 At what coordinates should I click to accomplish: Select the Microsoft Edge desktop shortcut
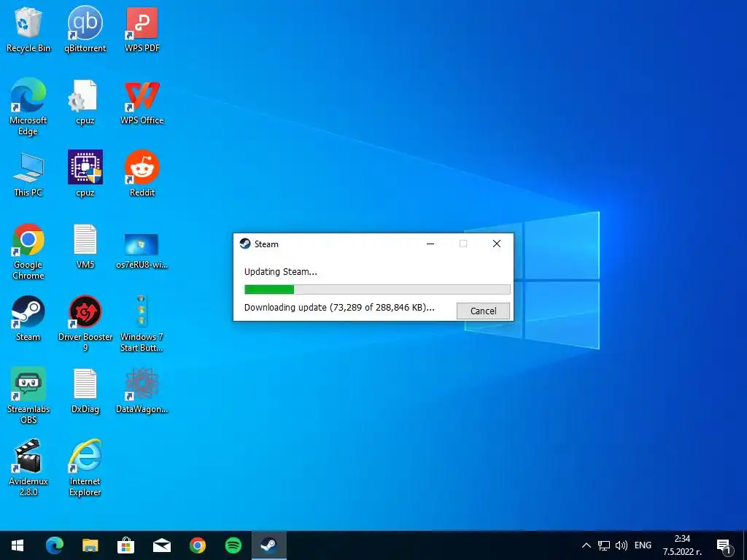click(28, 107)
